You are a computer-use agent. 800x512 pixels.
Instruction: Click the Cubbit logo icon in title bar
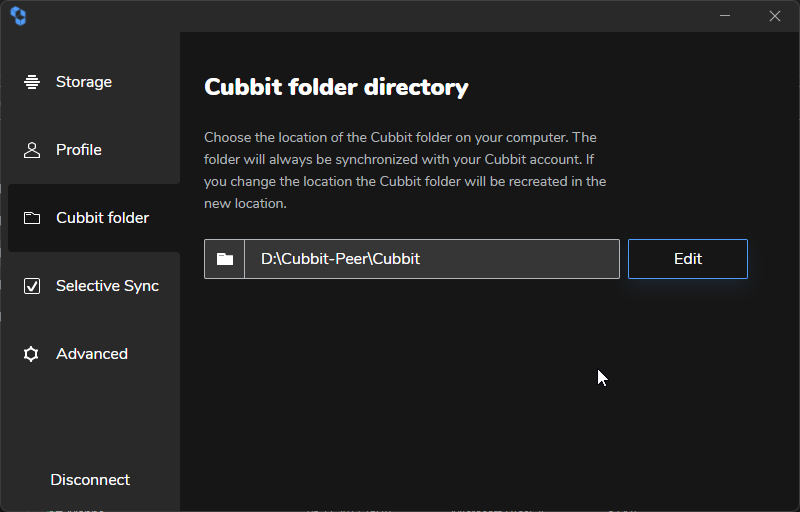pyautogui.click(x=18, y=16)
